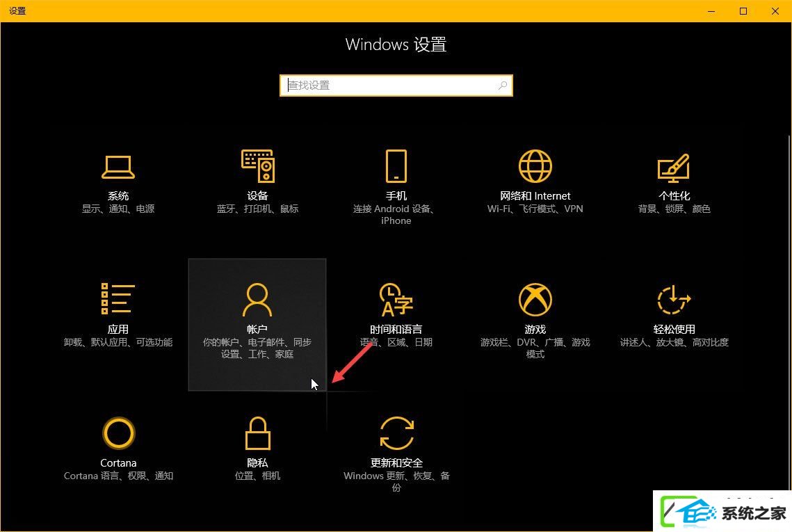Screen dimensions: 792x532
Task: Click the 隐私 title label
Action: click(257, 462)
